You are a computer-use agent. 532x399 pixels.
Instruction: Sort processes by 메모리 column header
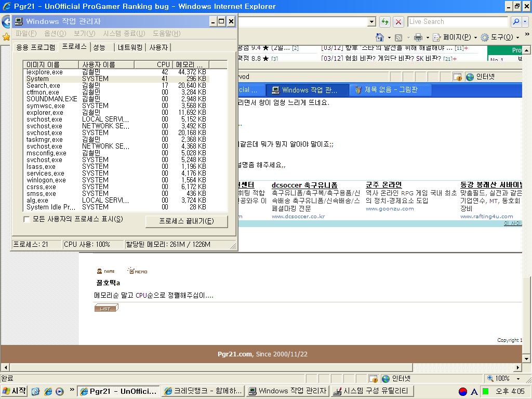191,64
